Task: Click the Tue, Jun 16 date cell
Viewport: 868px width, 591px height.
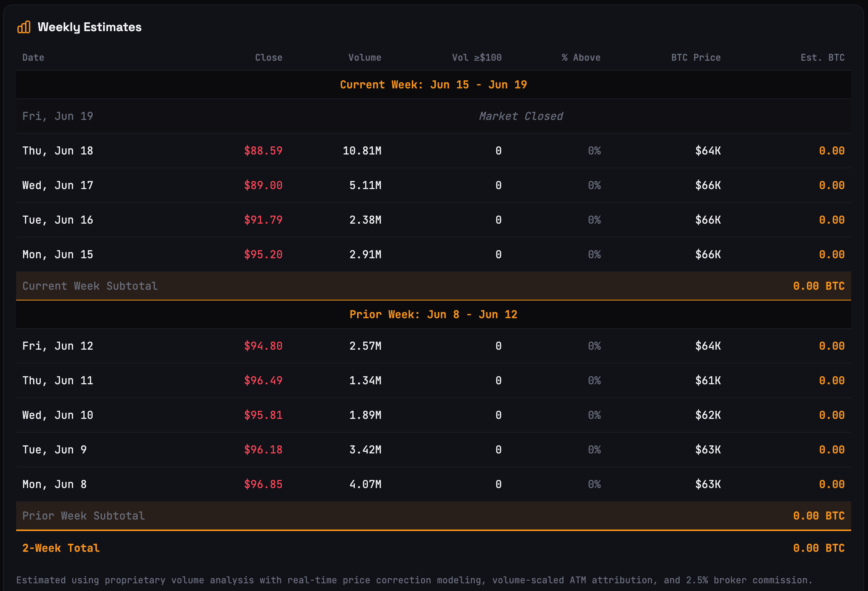Action: tap(58, 220)
